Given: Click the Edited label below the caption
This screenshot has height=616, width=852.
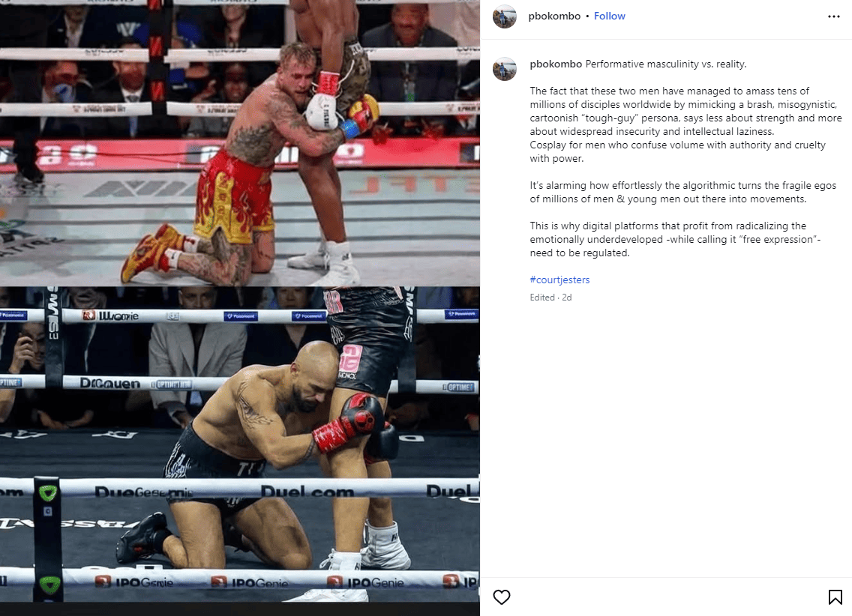Looking at the screenshot, I should point(542,298).
